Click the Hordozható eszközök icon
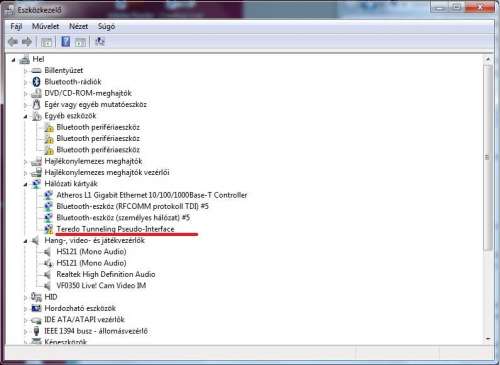This screenshot has width=500, height=365. tap(36, 308)
